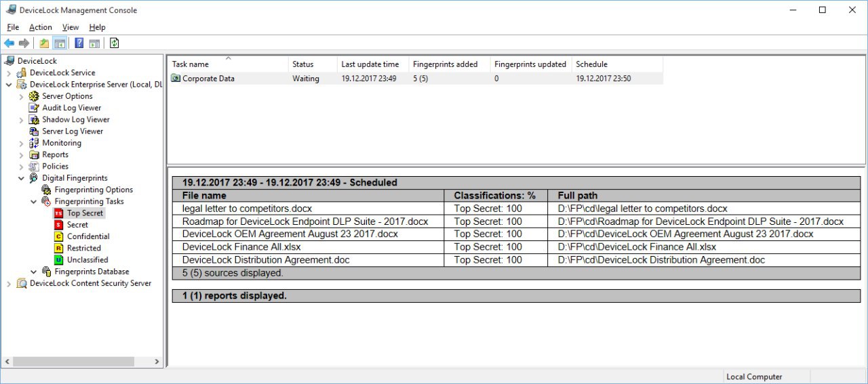Click the 'Waiting' status cell

[x=306, y=79]
